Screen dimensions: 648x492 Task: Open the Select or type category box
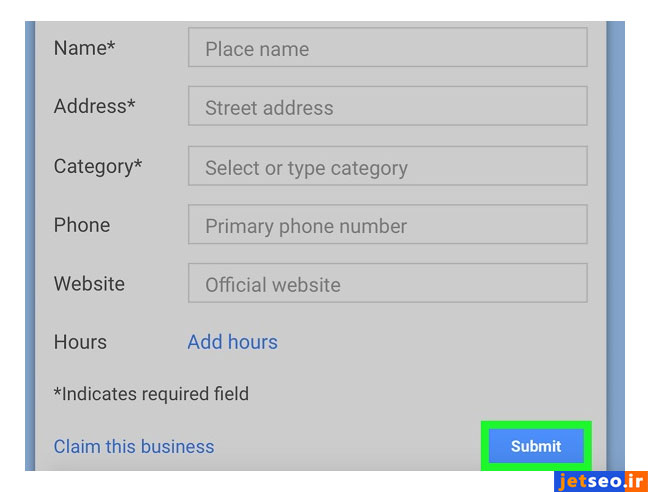click(x=387, y=167)
